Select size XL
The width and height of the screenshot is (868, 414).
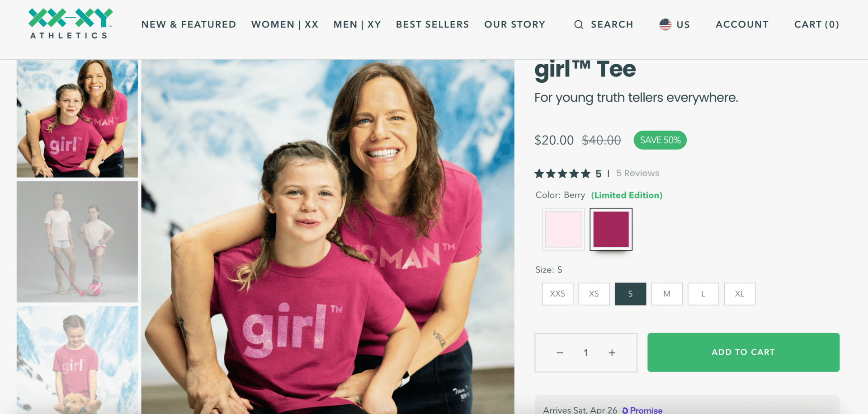point(740,294)
